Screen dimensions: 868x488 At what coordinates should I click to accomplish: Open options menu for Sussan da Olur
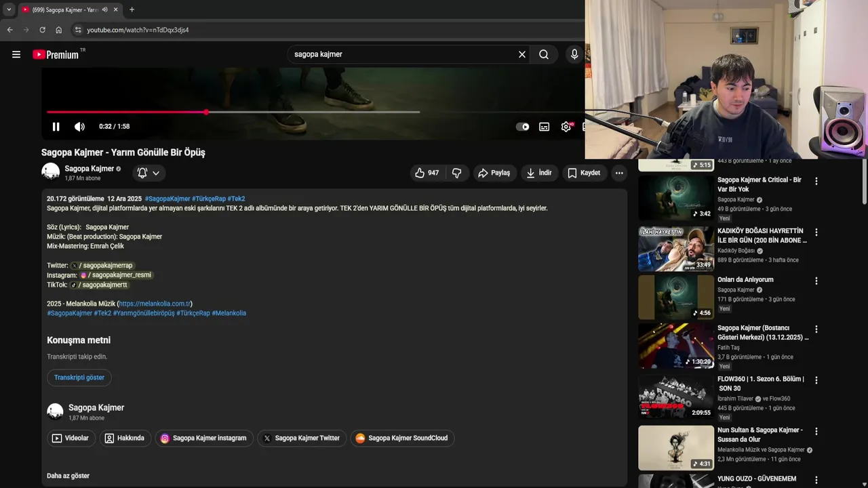tap(816, 431)
